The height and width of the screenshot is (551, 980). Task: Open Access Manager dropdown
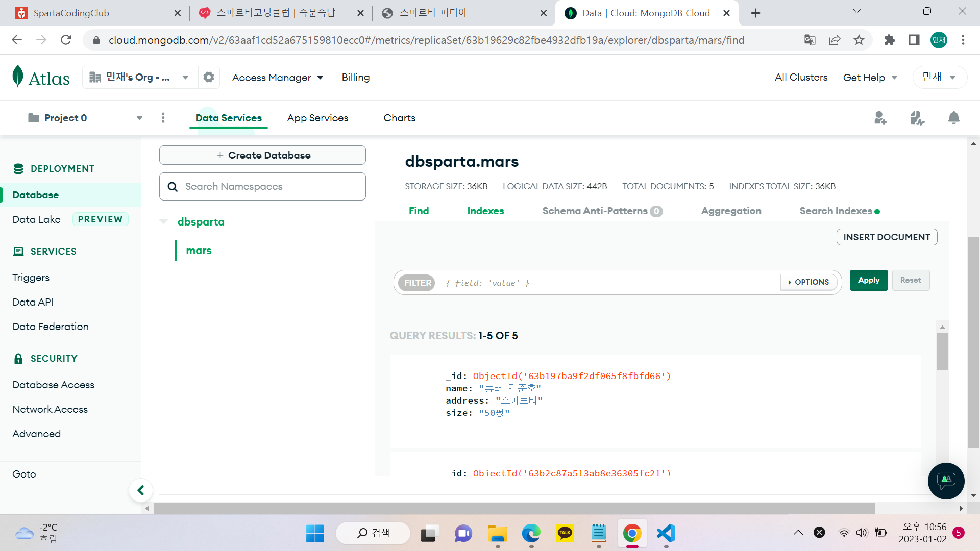point(278,78)
